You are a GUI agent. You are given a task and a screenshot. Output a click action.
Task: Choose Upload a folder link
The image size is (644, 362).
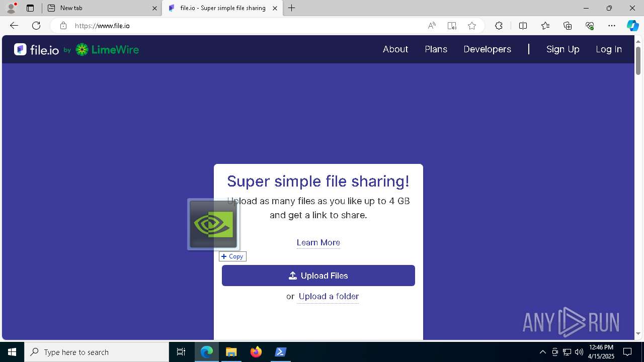coord(329,296)
